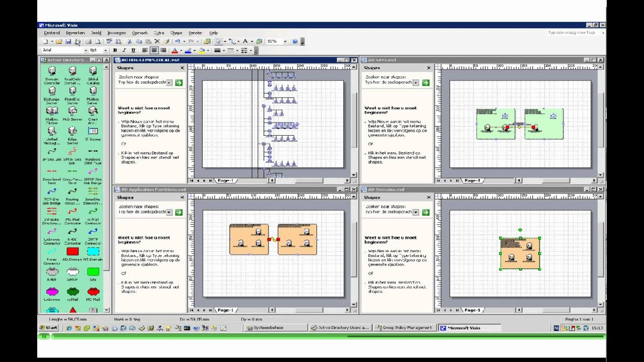The width and height of the screenshot is (644, 362).
Task: Pick the fill color paint bucket
Action: [x=202, y=50]
